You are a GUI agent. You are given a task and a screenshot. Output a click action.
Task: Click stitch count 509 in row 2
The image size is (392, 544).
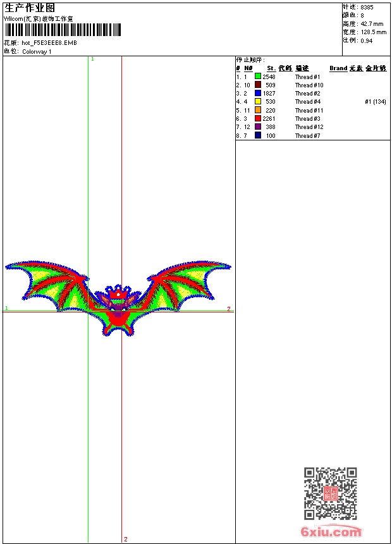click(271, 85)
